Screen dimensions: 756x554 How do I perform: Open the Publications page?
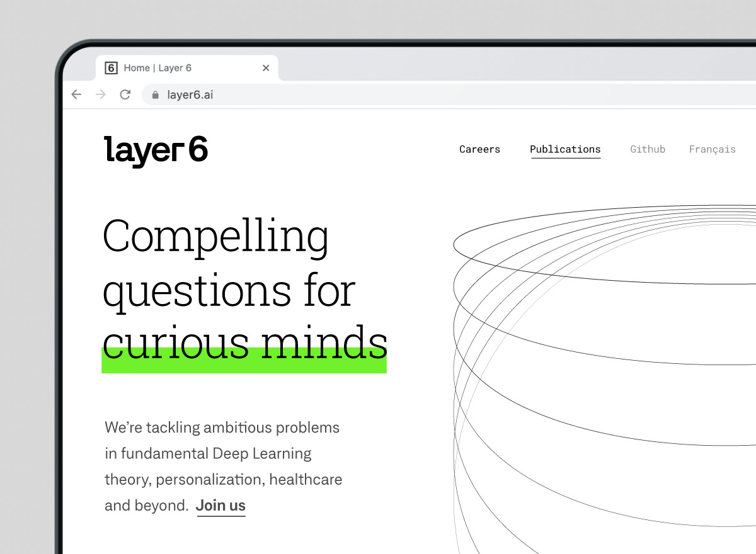[x=565, y=150]
